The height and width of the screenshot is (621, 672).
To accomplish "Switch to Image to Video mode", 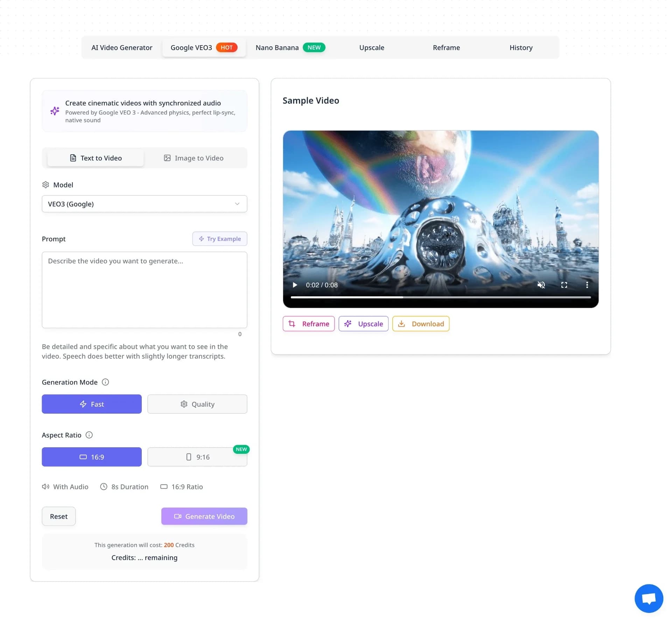I will [x=194, y=158].
